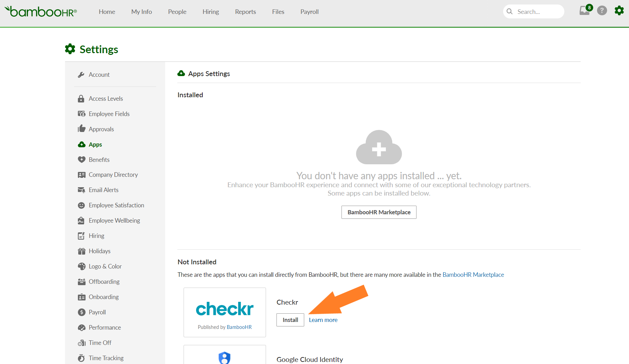The image size is (629, 364).
Task: Click the settings gear icon in header
Action: point(619,10)
